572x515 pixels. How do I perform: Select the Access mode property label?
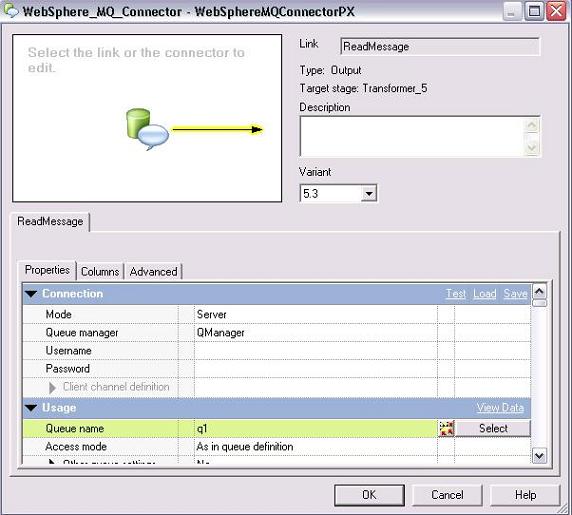click(x=76, y=446)
